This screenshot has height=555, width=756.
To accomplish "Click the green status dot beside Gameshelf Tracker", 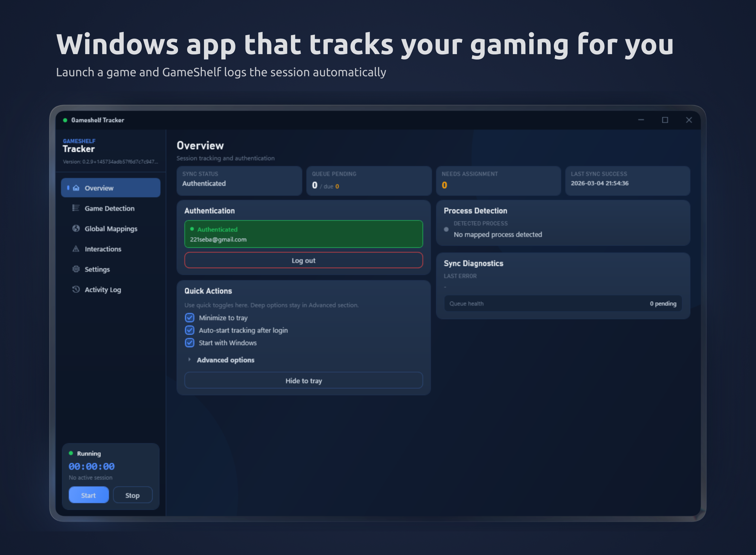I will click(x=65, y=120).
